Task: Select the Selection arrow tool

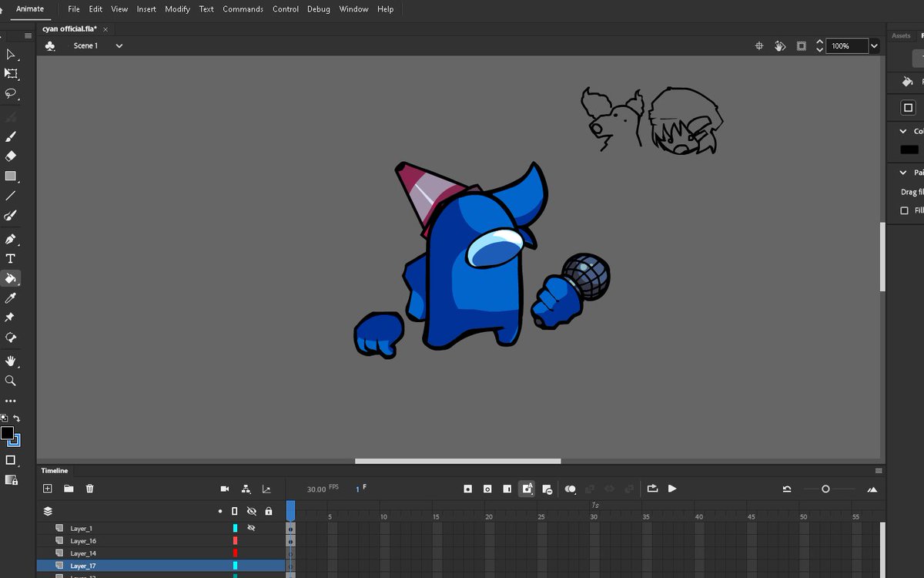Action: tap(11, 54)
